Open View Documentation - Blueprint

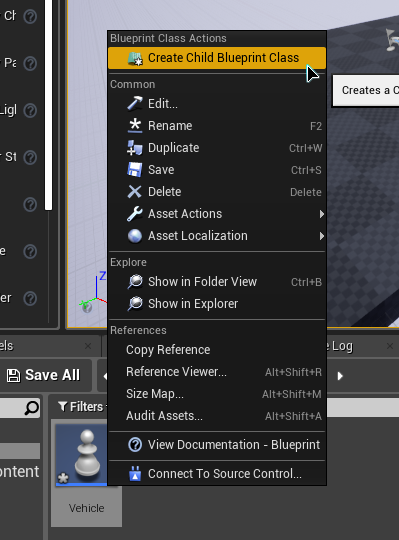pyautogui.click(x=217, y=445)
